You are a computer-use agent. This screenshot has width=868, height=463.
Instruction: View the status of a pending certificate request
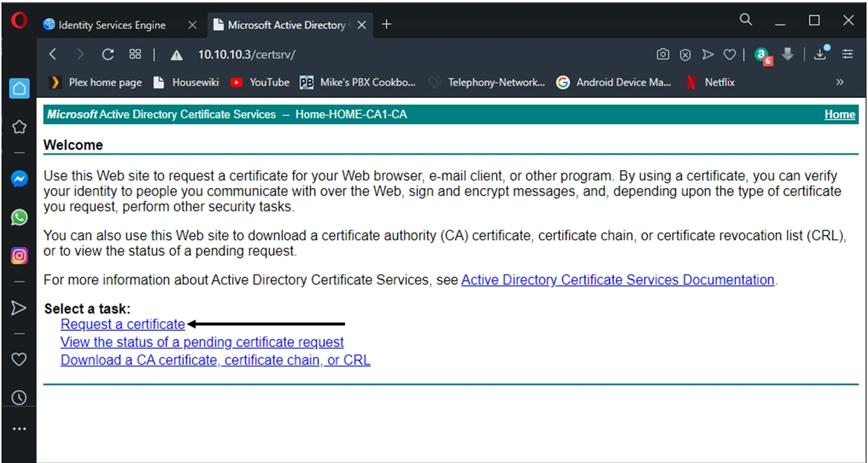tap(202, 342)
